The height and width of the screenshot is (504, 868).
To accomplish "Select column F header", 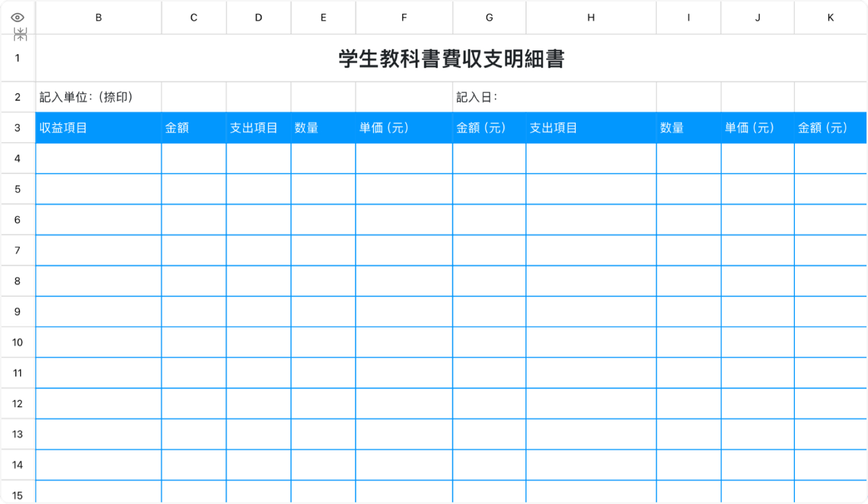I will click(x=404, y=17).
